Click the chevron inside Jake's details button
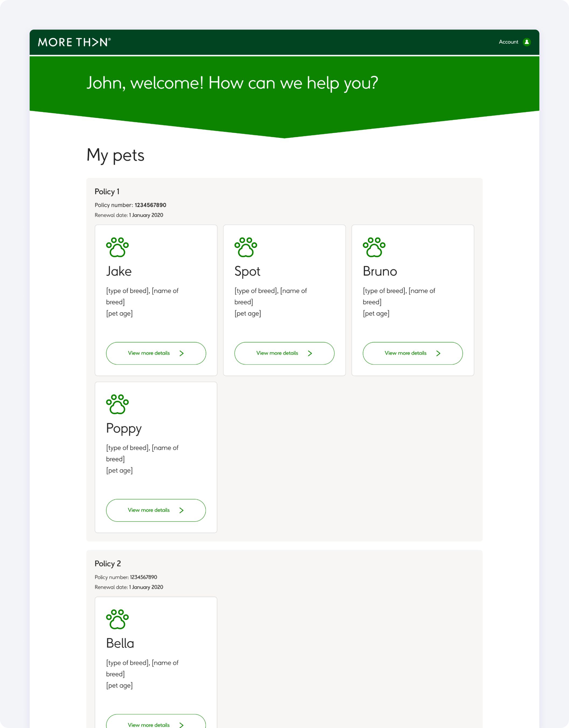The height and width of the screenshot is (728, 569). click(181, 353)
